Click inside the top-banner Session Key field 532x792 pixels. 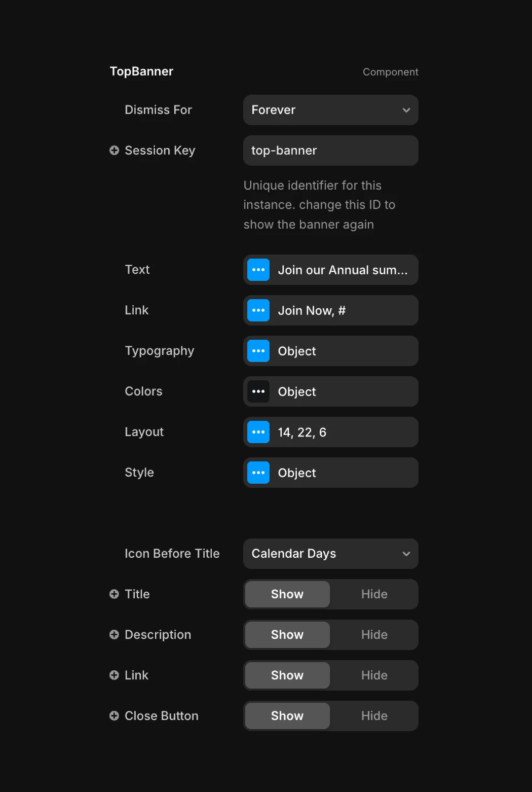tap(330, 151)
